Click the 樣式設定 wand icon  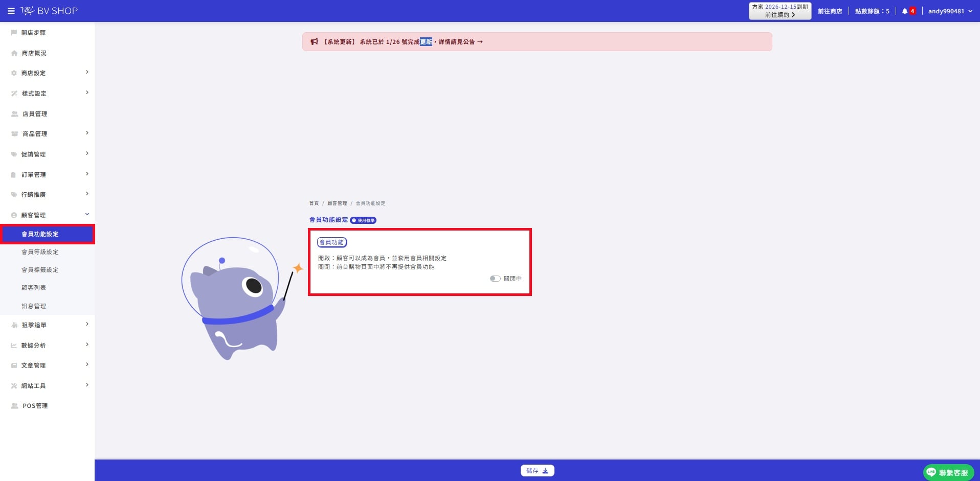14,94
